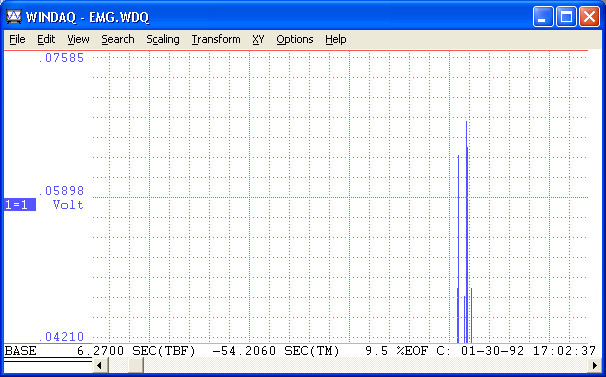
Task: Open the Transform menu
Action: pos(216,39)
